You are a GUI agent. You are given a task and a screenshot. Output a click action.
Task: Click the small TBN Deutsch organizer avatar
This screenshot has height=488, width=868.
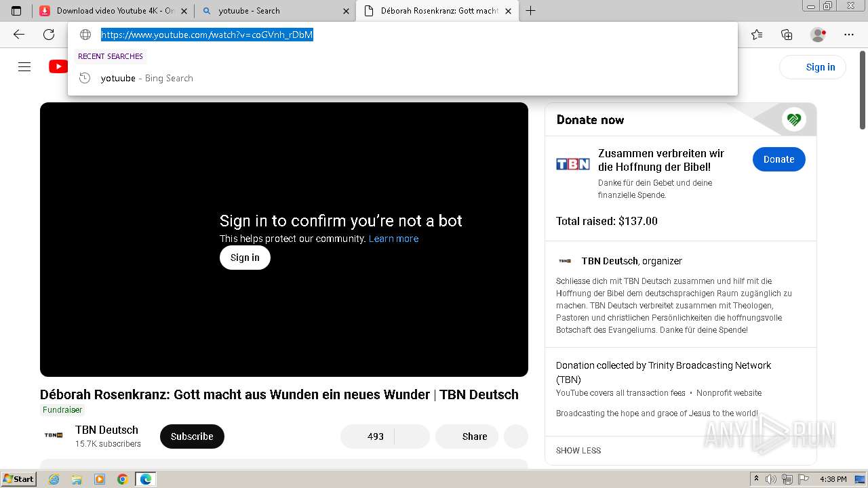tap(565, 261)
